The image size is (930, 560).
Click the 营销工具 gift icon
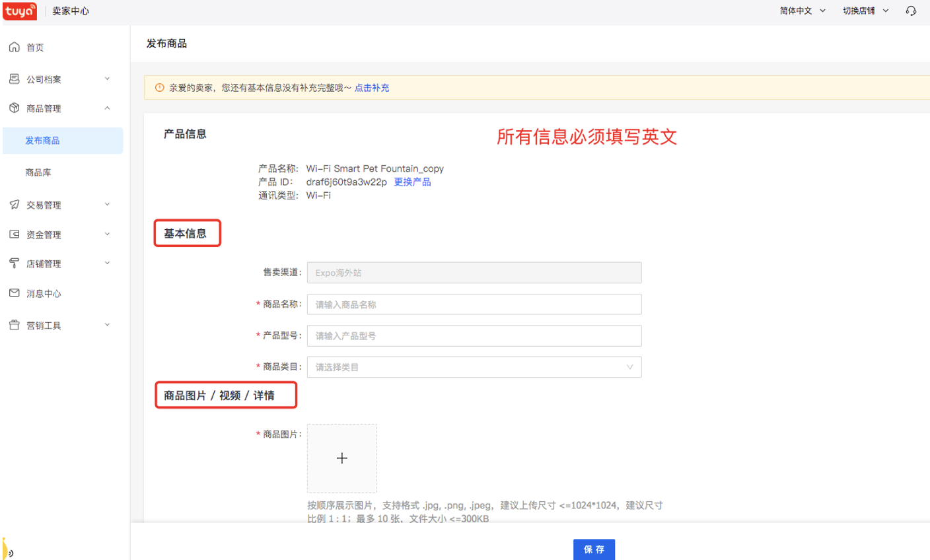tap(14, 325)
